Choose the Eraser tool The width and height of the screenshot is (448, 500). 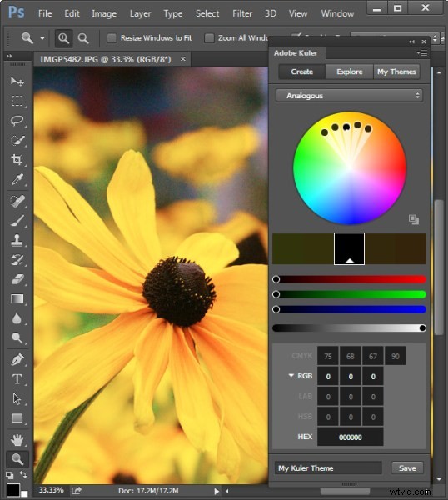17,279
